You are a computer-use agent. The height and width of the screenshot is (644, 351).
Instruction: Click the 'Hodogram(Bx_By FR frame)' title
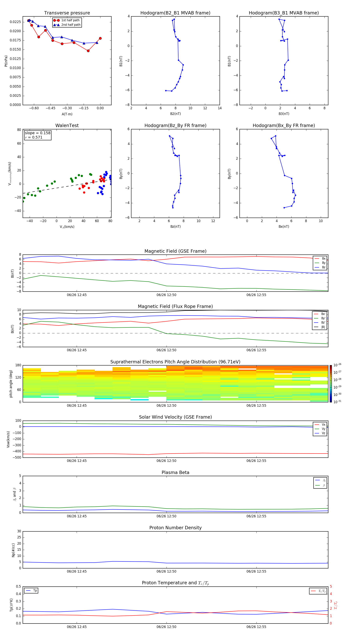(x=284, y=125)
